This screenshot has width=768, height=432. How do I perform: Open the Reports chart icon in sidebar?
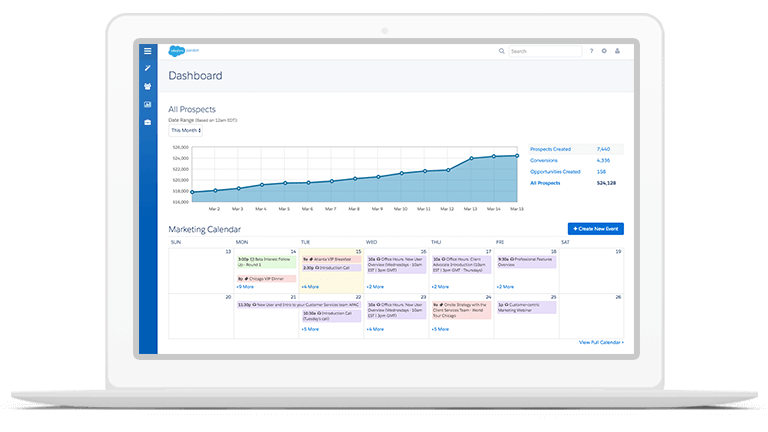(x=147, y=104)
